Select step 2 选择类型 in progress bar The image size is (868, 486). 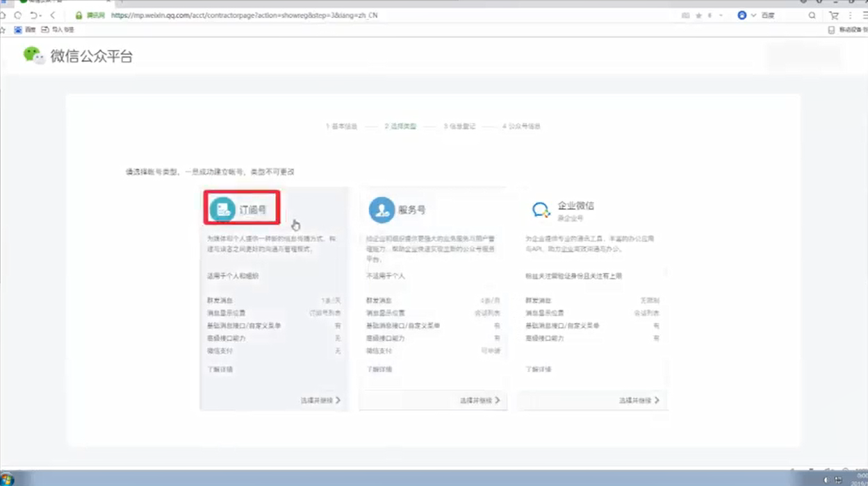pyautogui.click(x=400, y=126)
